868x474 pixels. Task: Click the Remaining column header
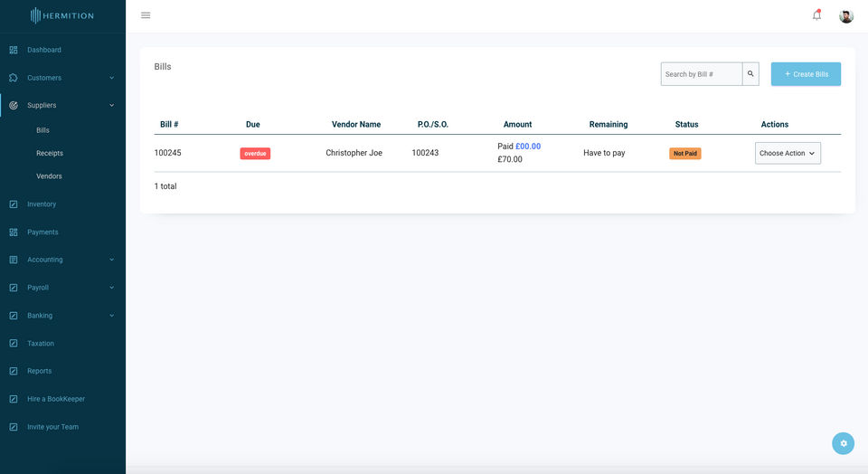609,125
